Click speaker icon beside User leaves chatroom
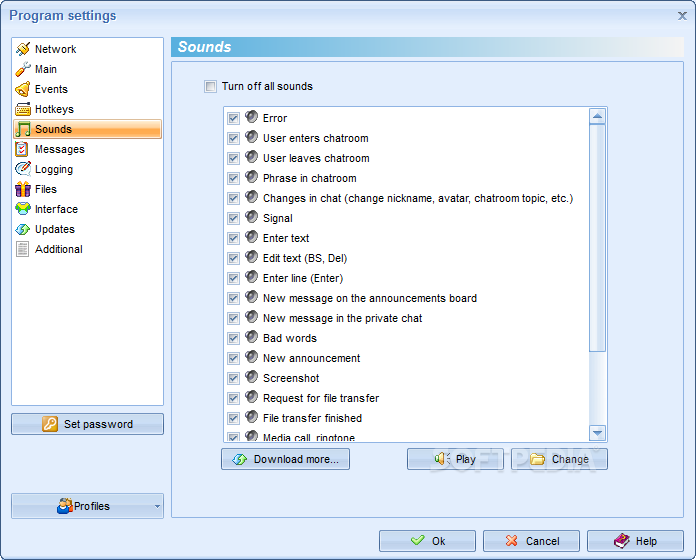 point(252,157)
